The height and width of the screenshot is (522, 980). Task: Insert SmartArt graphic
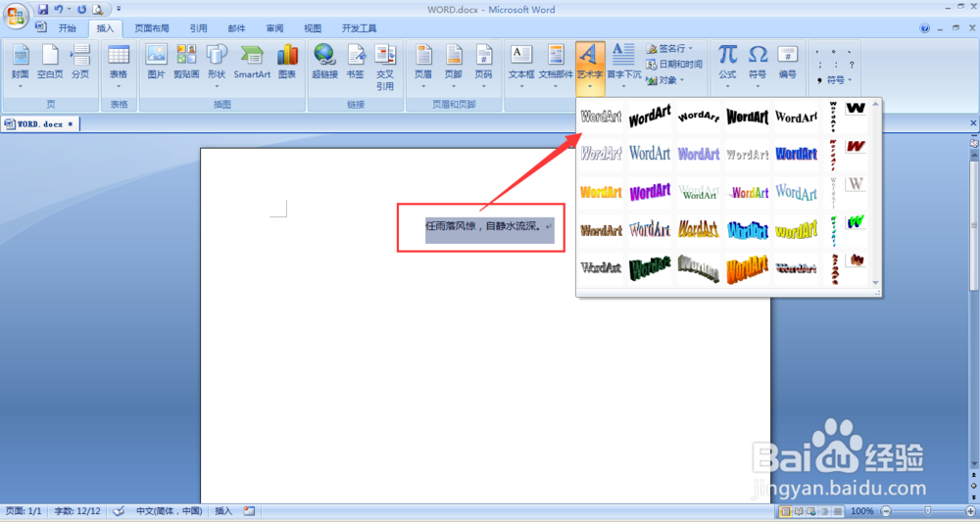tap(252, 63)
